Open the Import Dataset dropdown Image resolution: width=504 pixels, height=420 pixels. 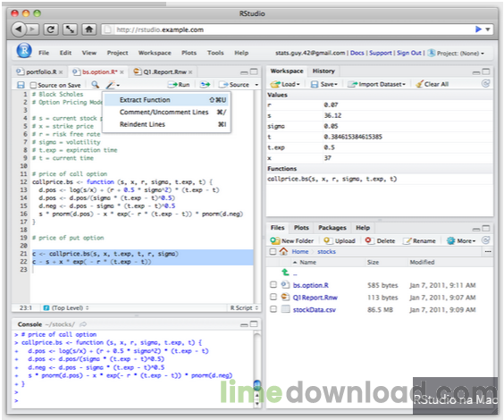click(x=377, y=84)
